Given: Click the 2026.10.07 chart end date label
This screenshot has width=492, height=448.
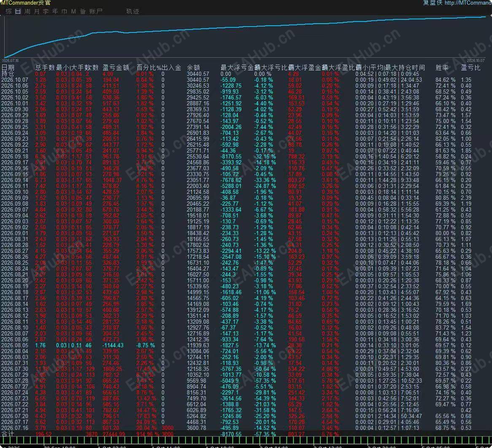Looking at the screenshot, I should click(476, 61).
